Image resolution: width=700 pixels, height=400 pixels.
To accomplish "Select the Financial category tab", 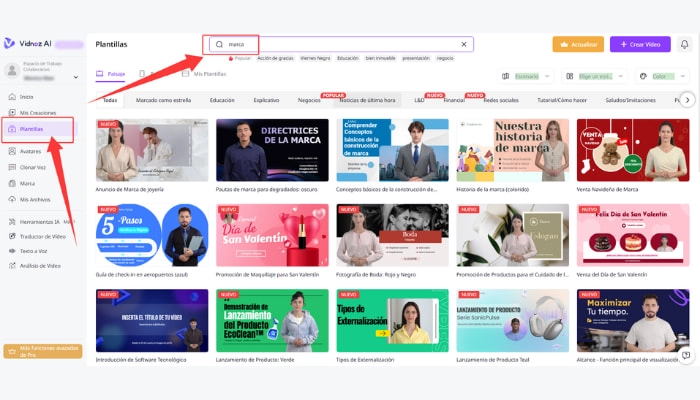I will (x=454, y=100).
